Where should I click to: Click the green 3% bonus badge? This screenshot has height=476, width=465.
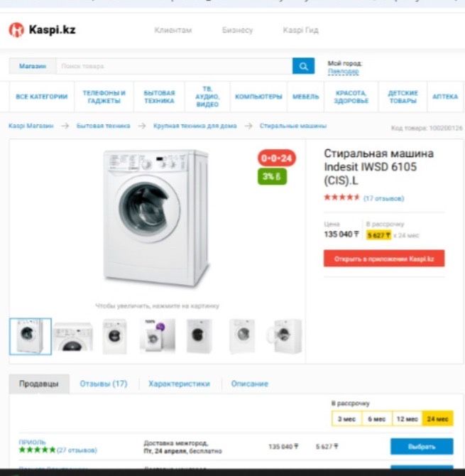coord(271,176)
